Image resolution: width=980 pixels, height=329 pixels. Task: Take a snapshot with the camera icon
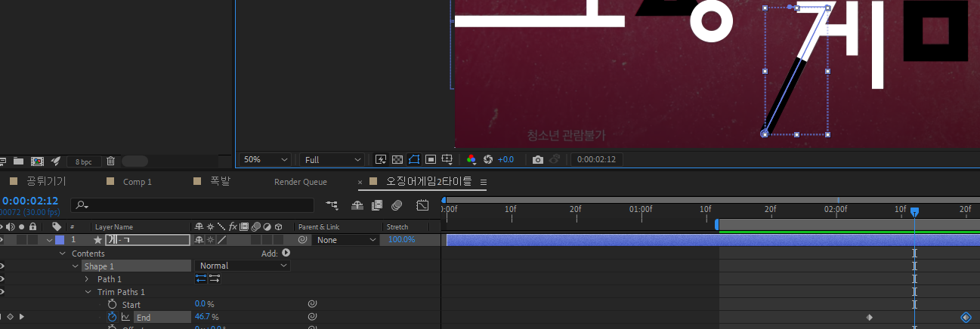click(x=537, y=160)
